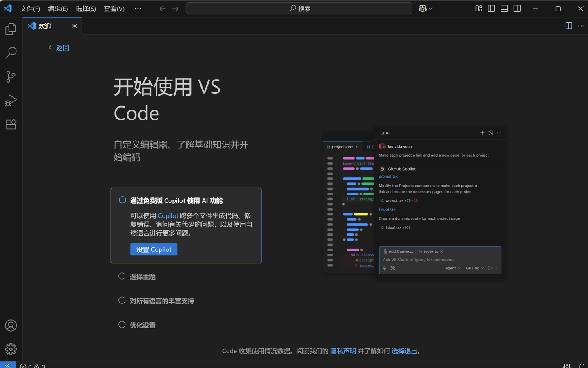The image size is (588, 368).
Task: Click the Accounts icon in the activity bar
Action: pos(11,325)
